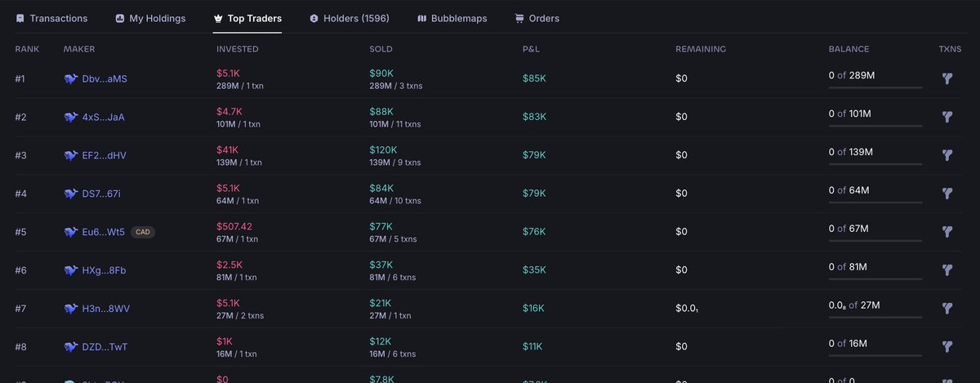Filter transactions for maker DZD...TwT
Image resolution: width=980 pixels, height=383 pixels.
(x=947, y=347)
